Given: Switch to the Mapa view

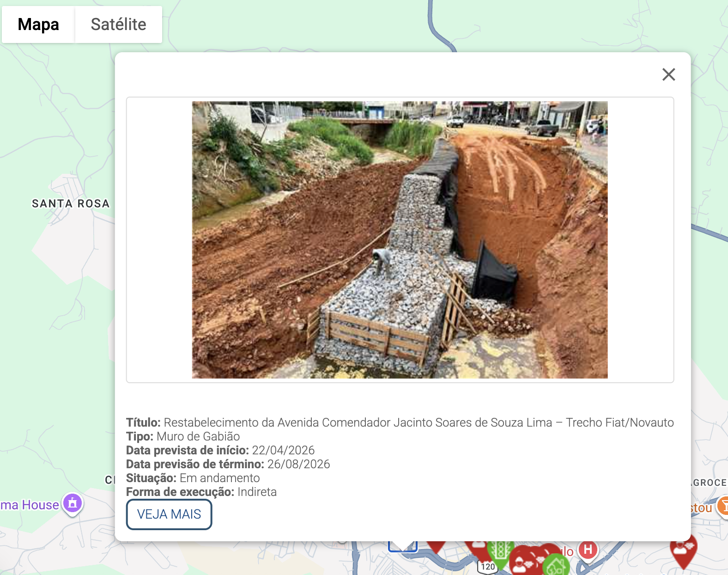Looking at the screenshot, I should pos(38,24).
